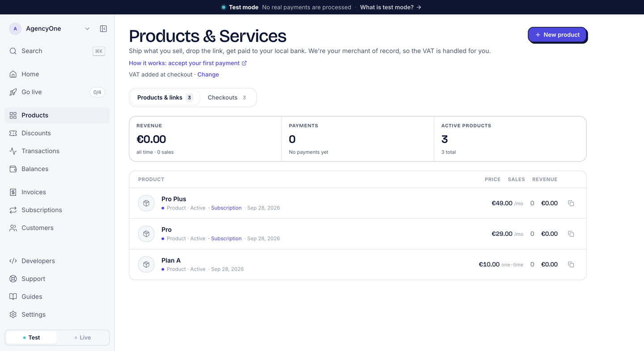Open the Products & links tab
644x351 pixels.
pyautogui.click(x=165, y=97)
